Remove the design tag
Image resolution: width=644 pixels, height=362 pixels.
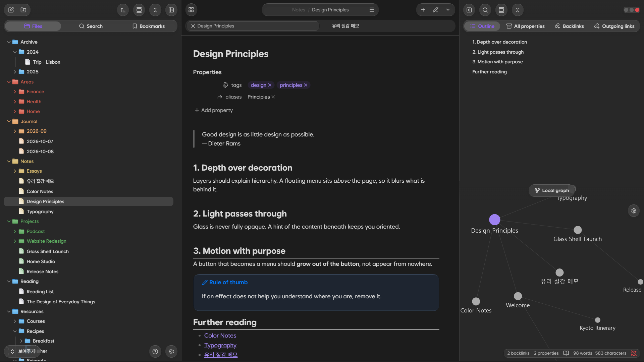(x=270, y=85)
